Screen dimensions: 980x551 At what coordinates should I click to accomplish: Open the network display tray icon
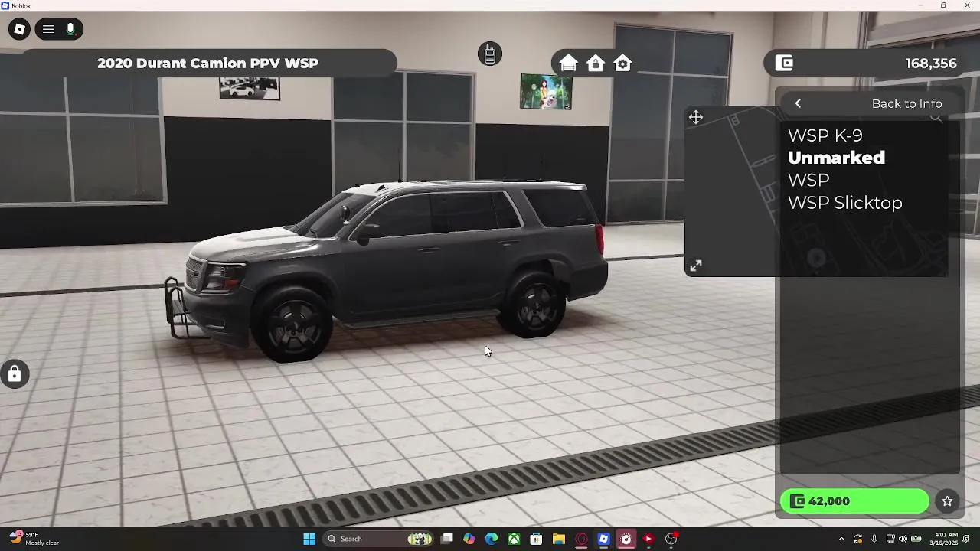[x=890, y=539]
